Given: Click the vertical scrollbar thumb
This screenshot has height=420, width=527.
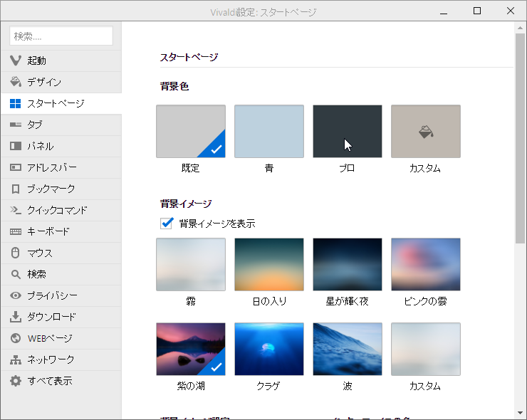Looking at the screenshot, I should coord(520,138).
